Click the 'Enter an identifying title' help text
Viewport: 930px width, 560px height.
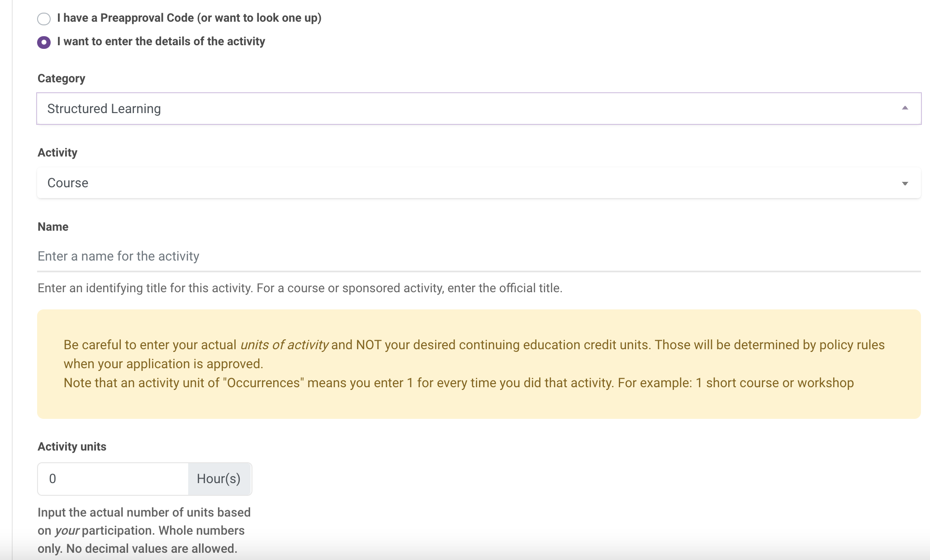pyautogui.click(x=300, y=288)
